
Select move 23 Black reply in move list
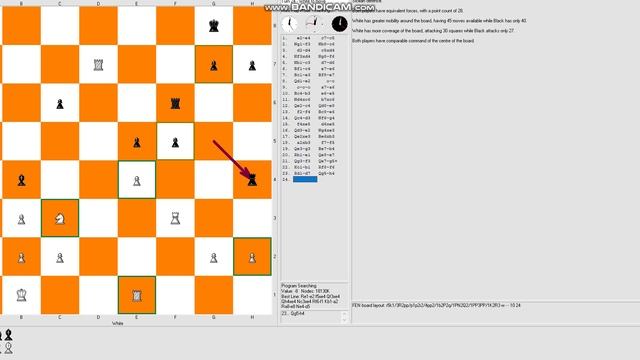(327, 173)
